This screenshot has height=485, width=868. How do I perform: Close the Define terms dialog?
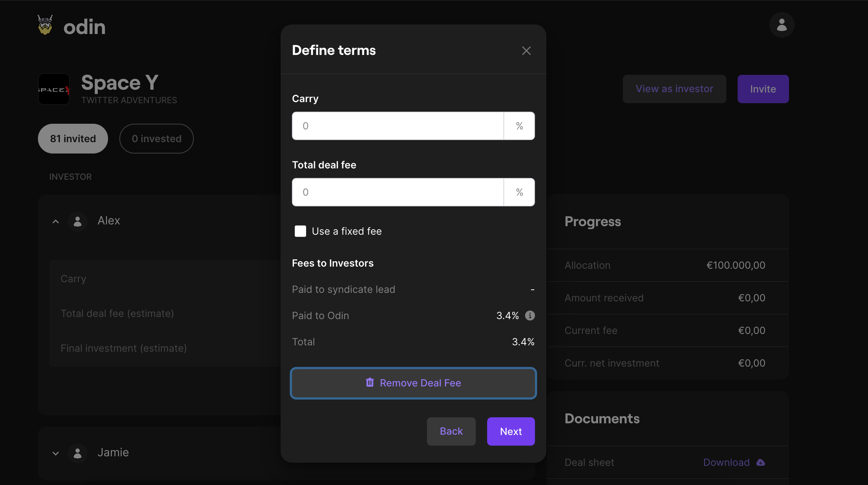(x=526, y=51)
